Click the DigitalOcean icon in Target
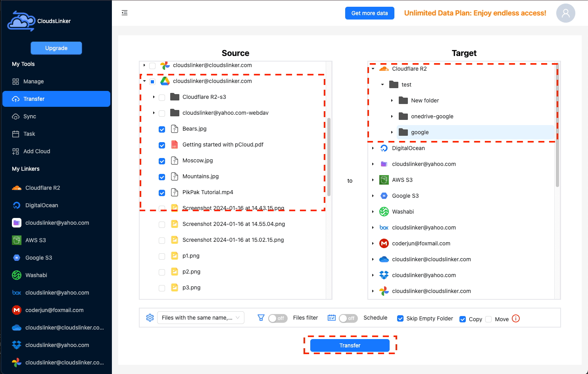 point(384,148)
